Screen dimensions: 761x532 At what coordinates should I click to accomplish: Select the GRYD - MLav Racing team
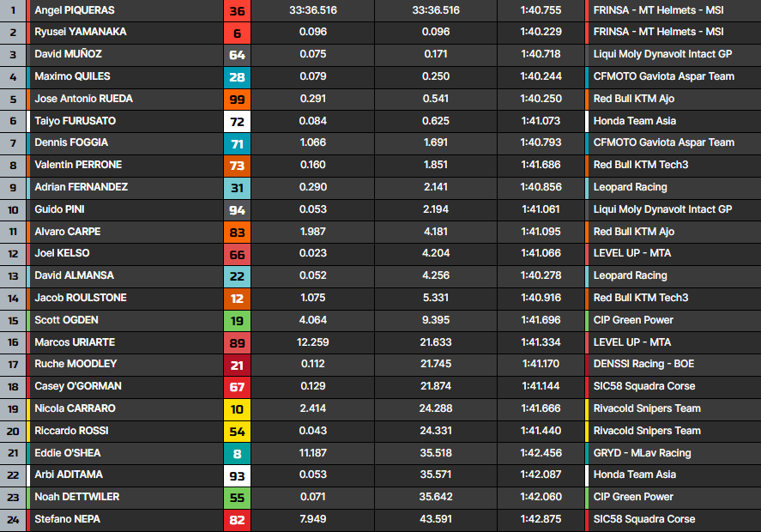(642, 453)
